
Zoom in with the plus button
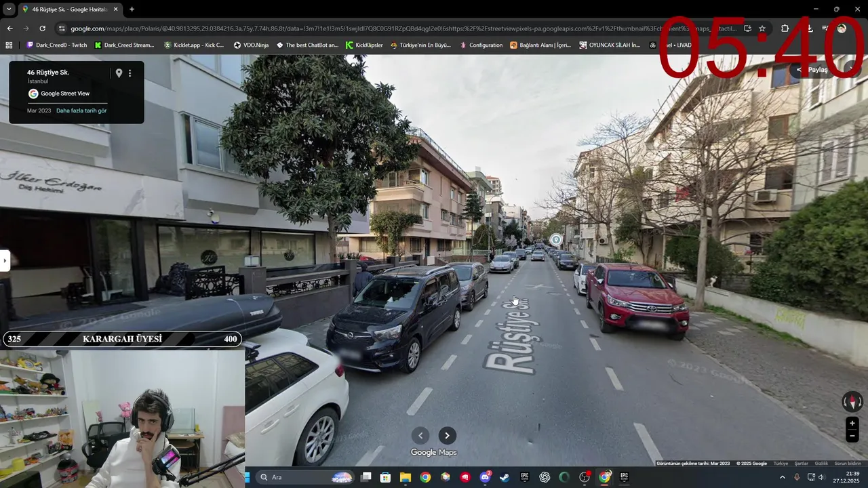tap(852, 424)
